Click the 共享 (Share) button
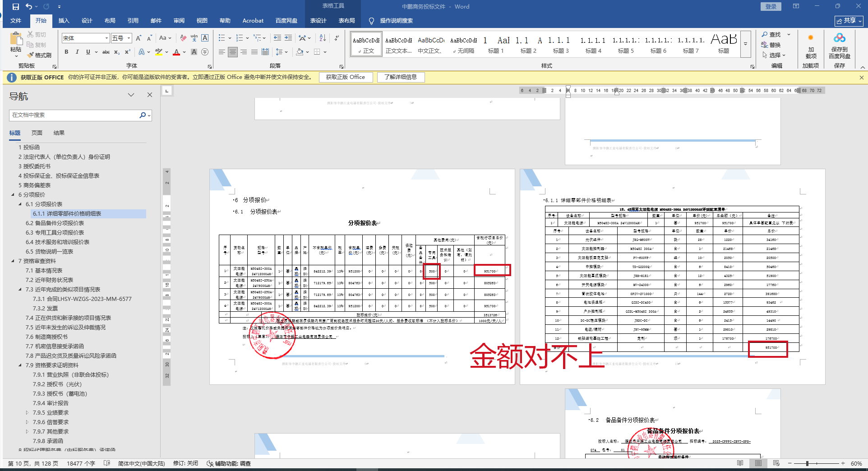The image size is (868, 471). (849, 21)
